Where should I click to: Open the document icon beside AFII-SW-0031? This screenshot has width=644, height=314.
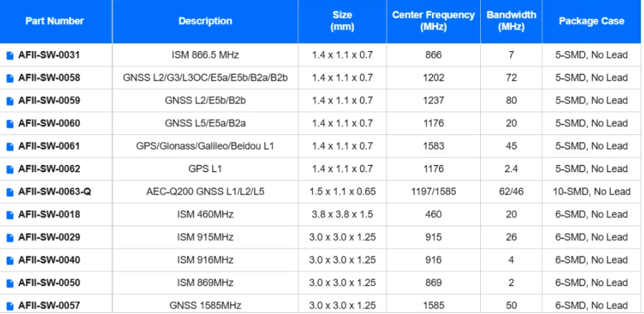[10, 55]
